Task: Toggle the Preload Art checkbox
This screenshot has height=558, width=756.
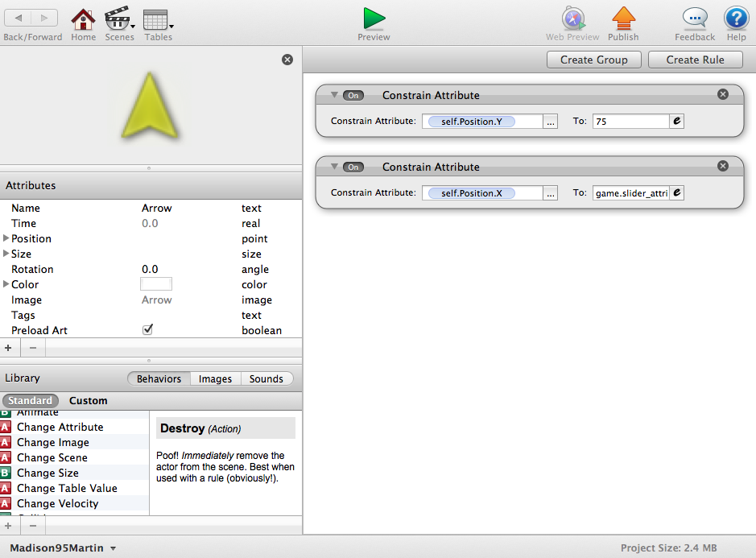Action: [x=147, y=329]
